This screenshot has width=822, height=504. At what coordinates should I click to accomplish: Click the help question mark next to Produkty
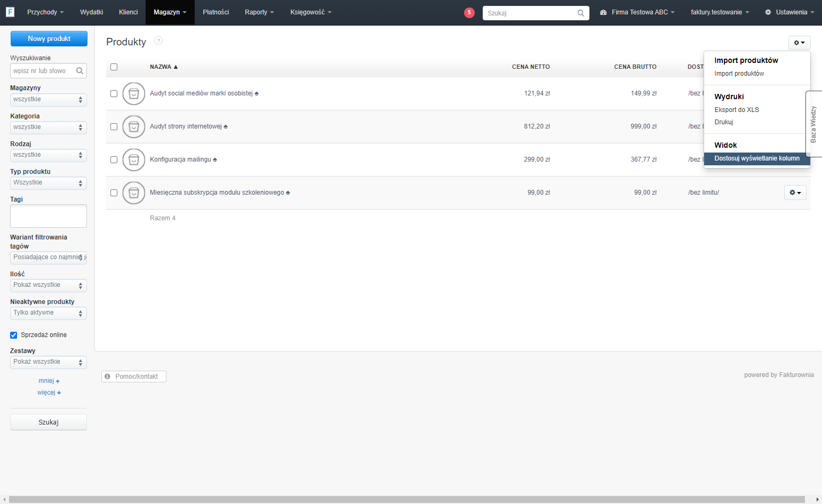(158, 41)
